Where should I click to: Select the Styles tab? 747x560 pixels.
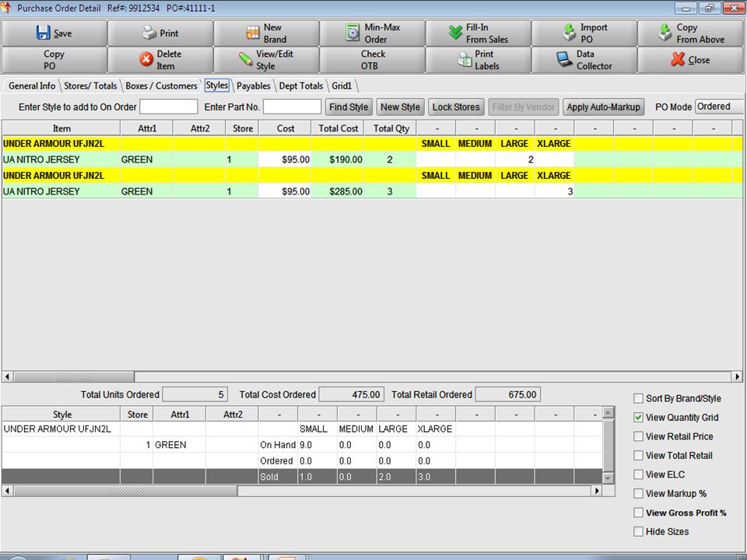click(x=217, y=86)
